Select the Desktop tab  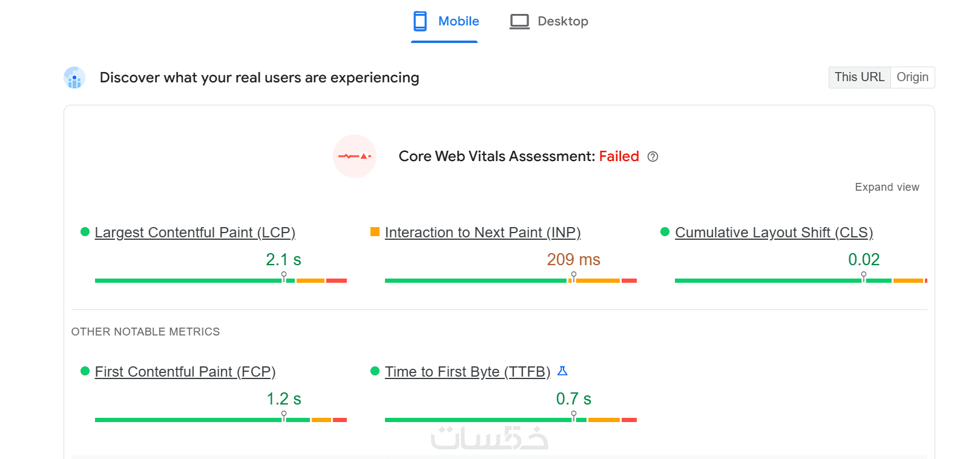click(x=562, y=21)
